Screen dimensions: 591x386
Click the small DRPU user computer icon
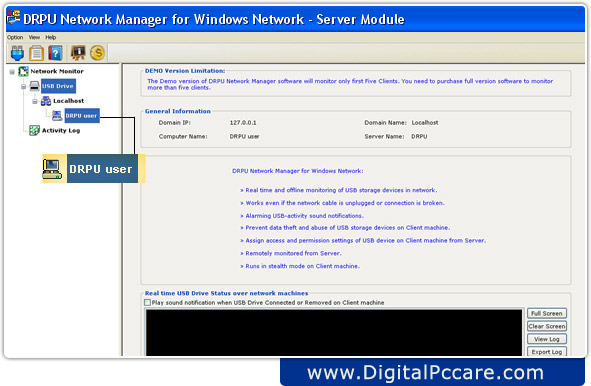tap(57, 115)
